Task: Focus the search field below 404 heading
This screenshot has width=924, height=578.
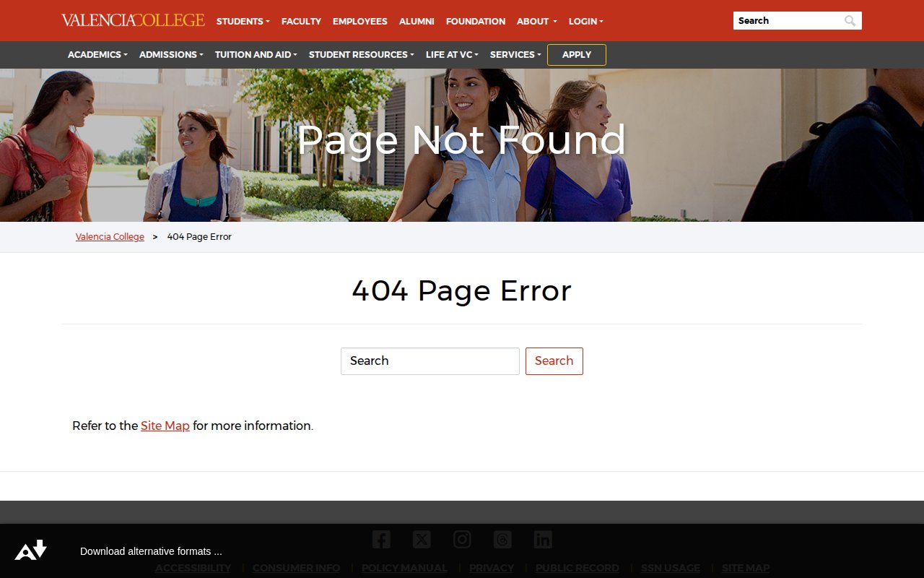Action: pyautogui.click(x=430, y=361)
